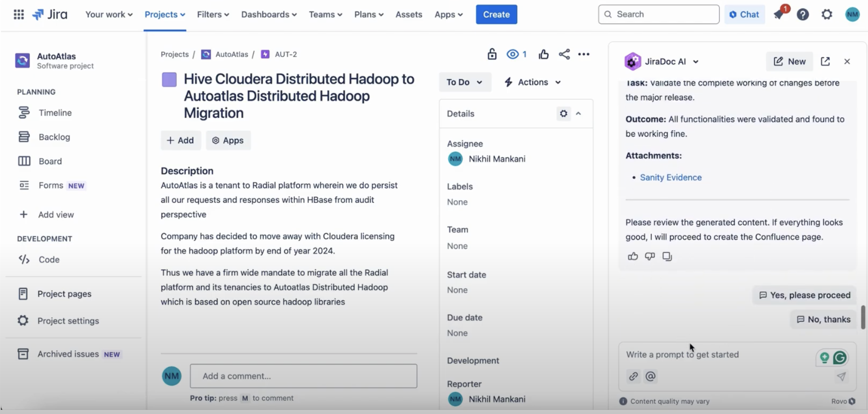Open JiraDoc AI chat in new window
This screenshot has width=868, height=414.
click(825, 61)
